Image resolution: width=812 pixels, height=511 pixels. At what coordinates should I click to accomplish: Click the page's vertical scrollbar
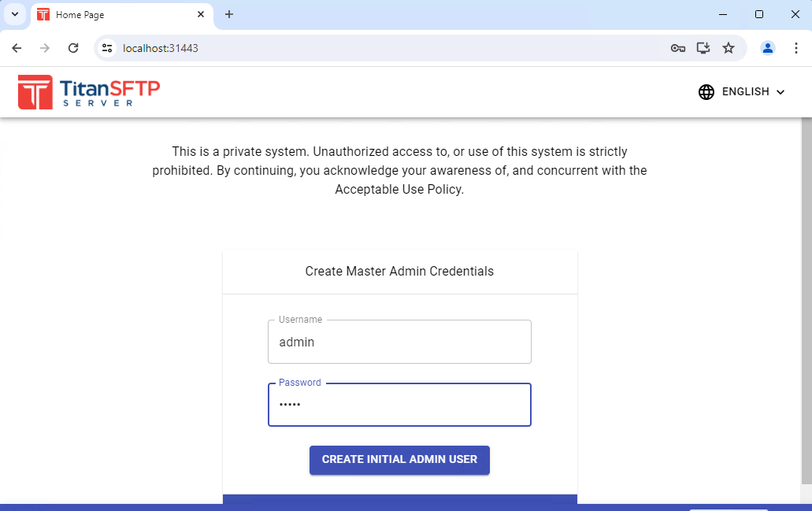[x=806, y=299]
